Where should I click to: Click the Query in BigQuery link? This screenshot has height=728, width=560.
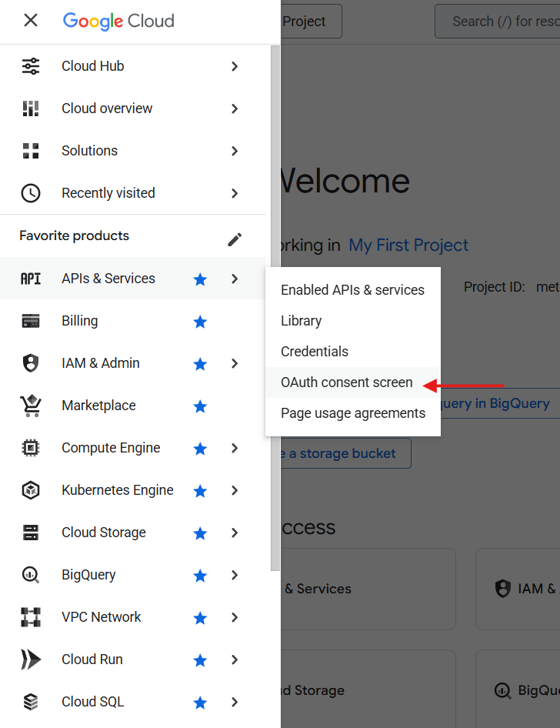pos(508,402)
